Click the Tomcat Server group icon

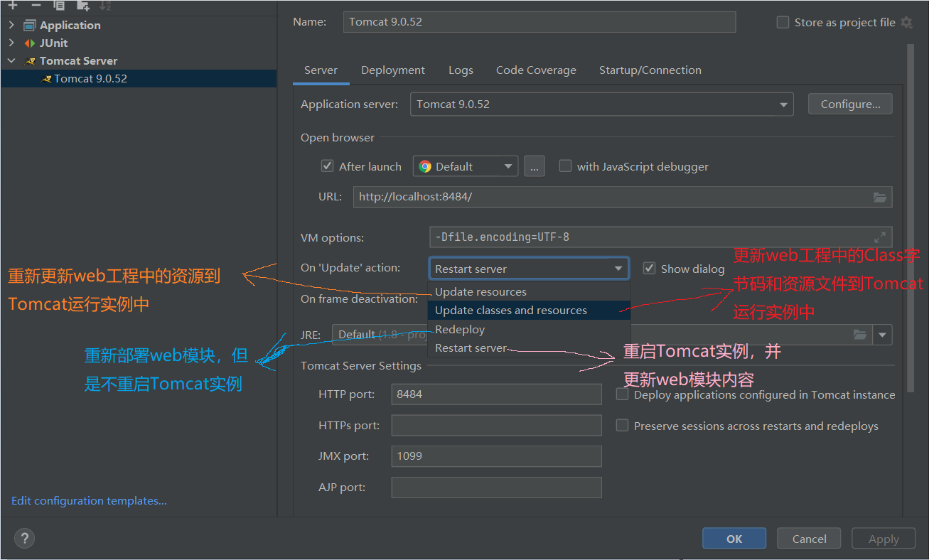click(x=30, y=61)
